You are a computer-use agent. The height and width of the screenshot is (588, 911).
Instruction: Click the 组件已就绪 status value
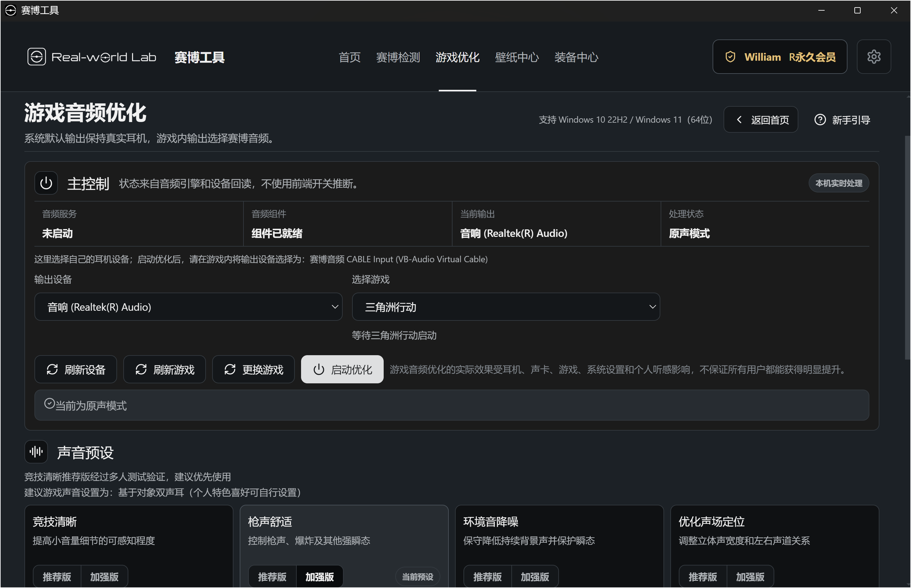point(277,233)
